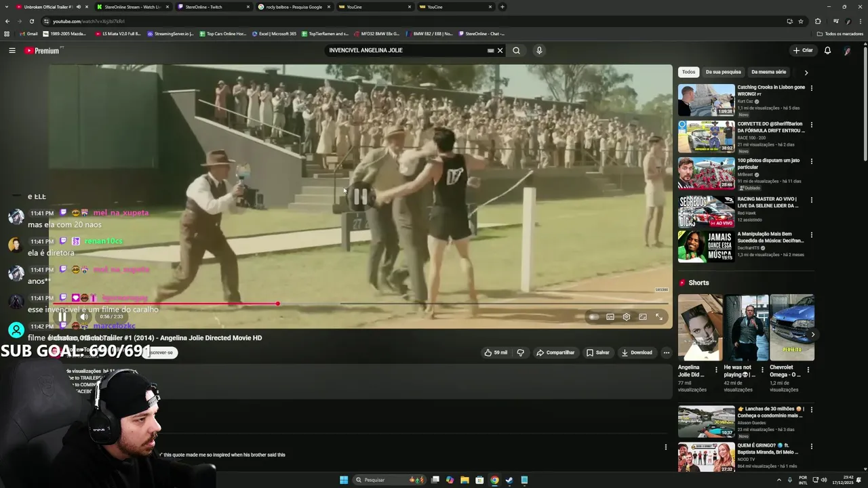Open options for Racing Master ao vivo video
Viewport: 868px width, 488px height.
tap(811, 200)
